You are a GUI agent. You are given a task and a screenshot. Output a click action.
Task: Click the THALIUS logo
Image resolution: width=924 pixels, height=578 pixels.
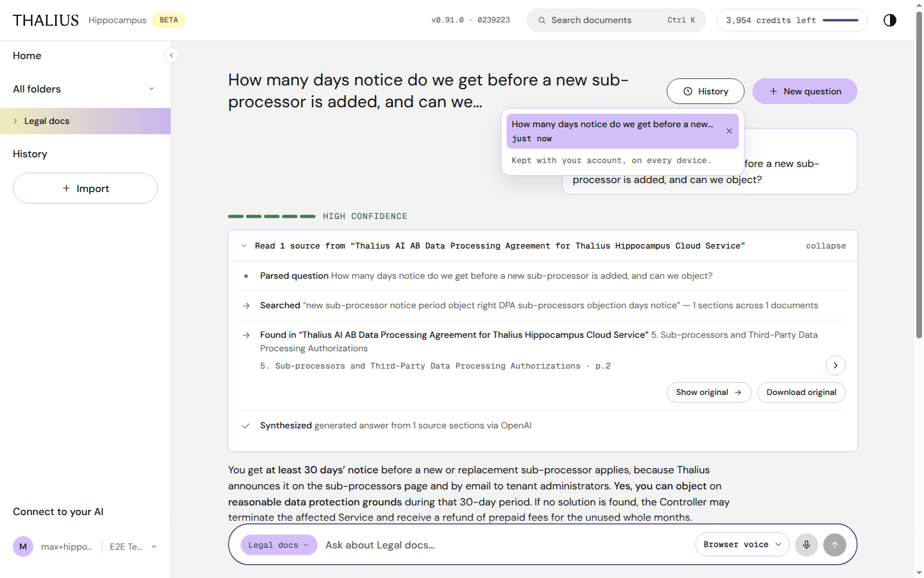(46, 21)
